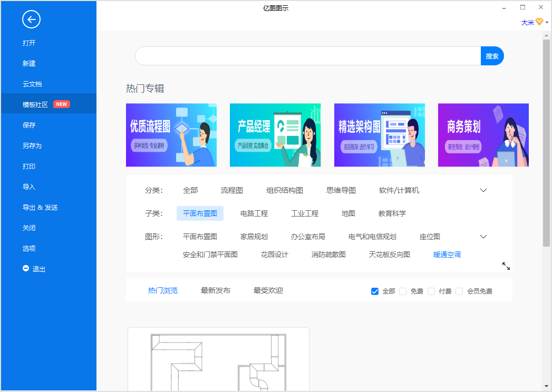Open the 打开 menu item
The image size is (552, 392).
[x=29, y=43]
